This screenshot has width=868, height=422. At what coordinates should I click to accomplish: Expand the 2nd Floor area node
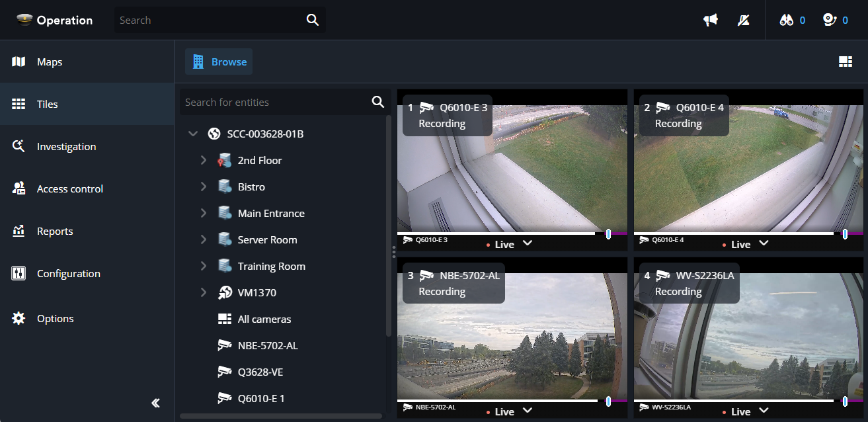[204, 160]
